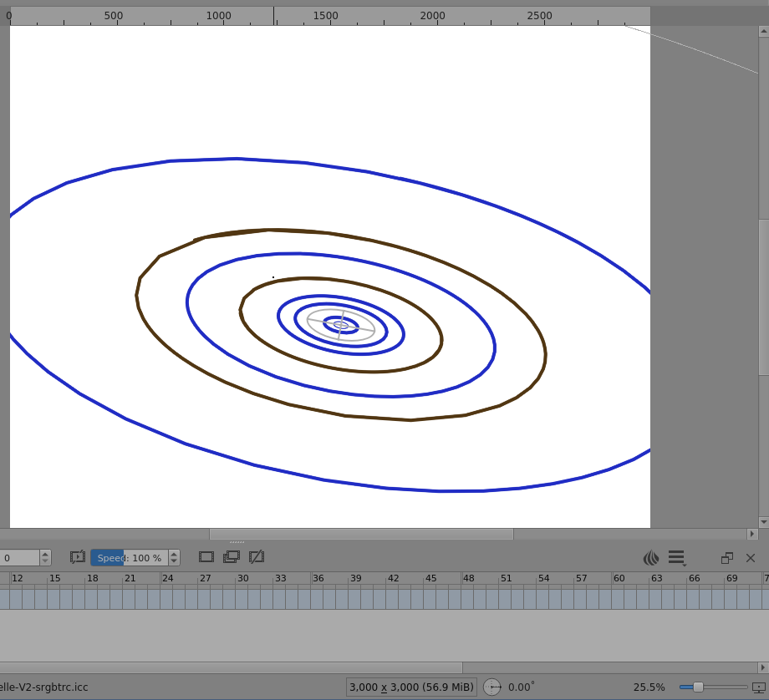Click the 25.5% zoom level
This screenshot has height=700, width=769.
point(649,687)
